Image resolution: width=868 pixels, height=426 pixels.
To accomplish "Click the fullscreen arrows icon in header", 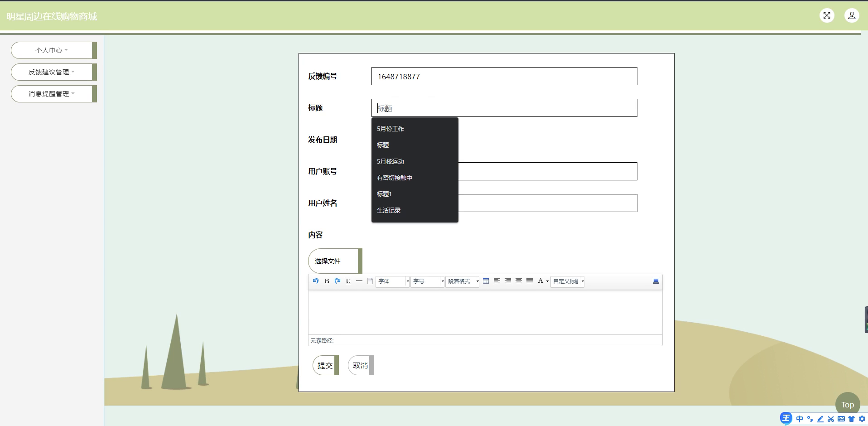I will point(827,16).
